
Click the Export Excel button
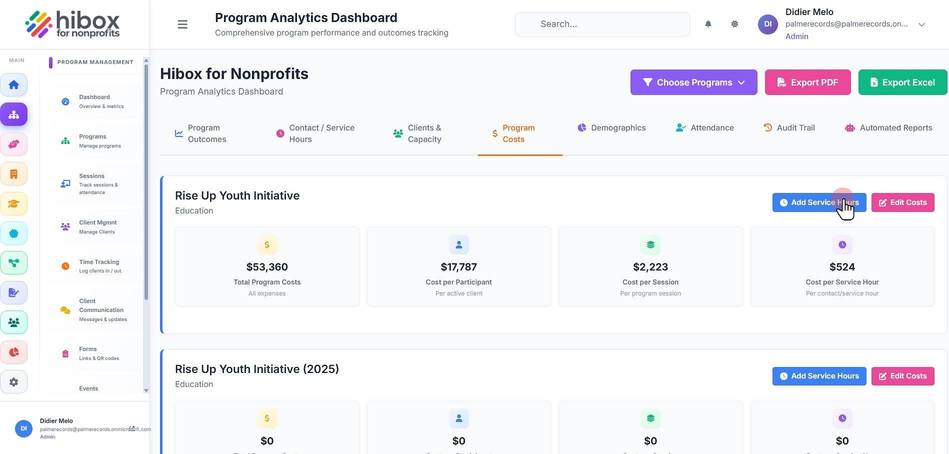click(x=902, y=82)
